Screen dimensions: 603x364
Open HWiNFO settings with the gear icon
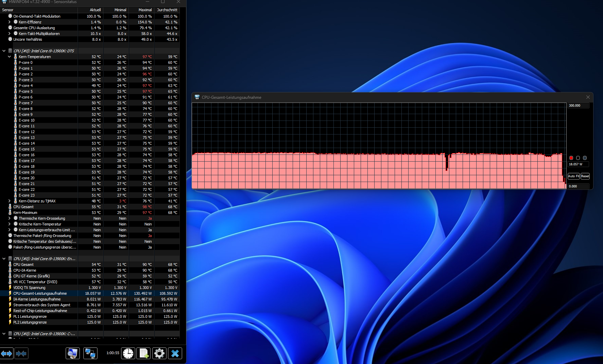(159, 353)
